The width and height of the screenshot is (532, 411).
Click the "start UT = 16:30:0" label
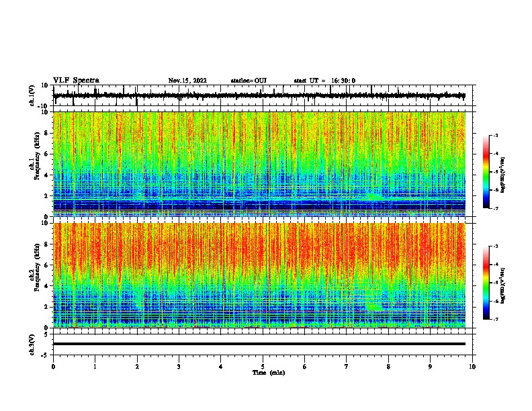coord(324,81)
